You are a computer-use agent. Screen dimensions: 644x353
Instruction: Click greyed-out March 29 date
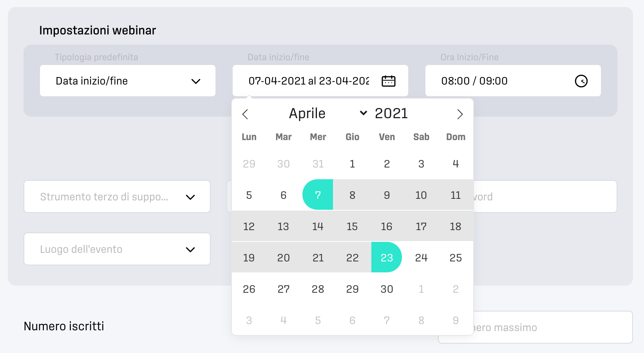pos(249,164)
